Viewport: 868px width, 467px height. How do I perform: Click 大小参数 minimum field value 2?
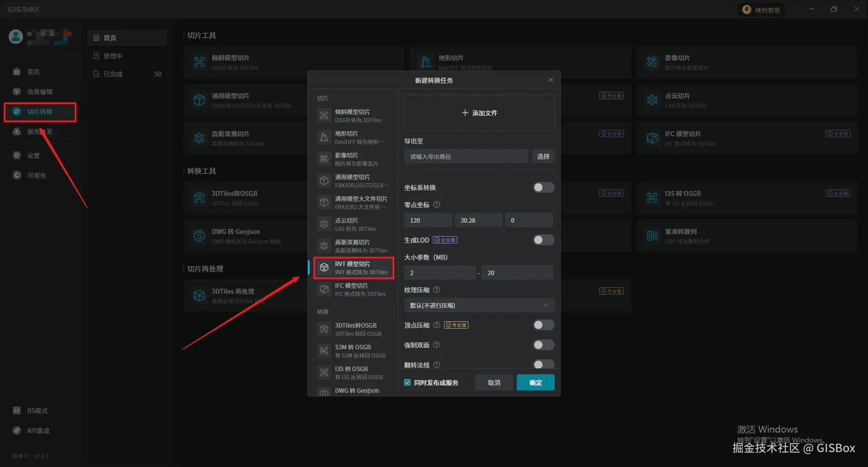(x=440, y=272)
